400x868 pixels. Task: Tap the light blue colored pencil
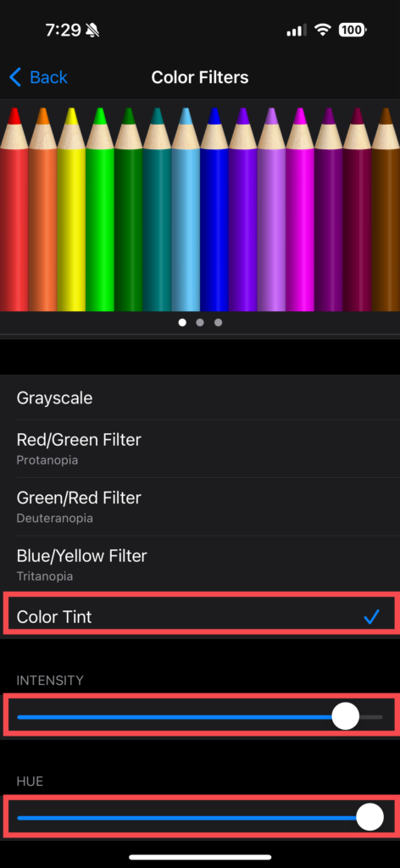[186, 209]
